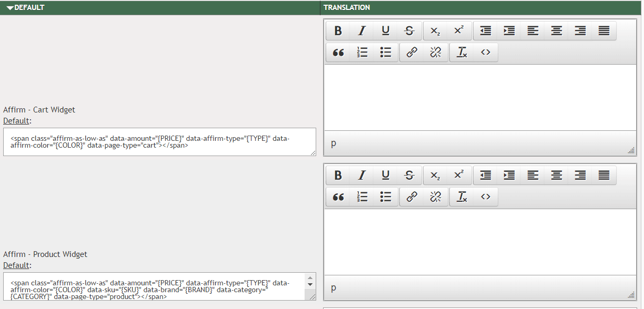Click into the Cart Widget translation text area
644x309 pixels.
click(x=480, y=97)
